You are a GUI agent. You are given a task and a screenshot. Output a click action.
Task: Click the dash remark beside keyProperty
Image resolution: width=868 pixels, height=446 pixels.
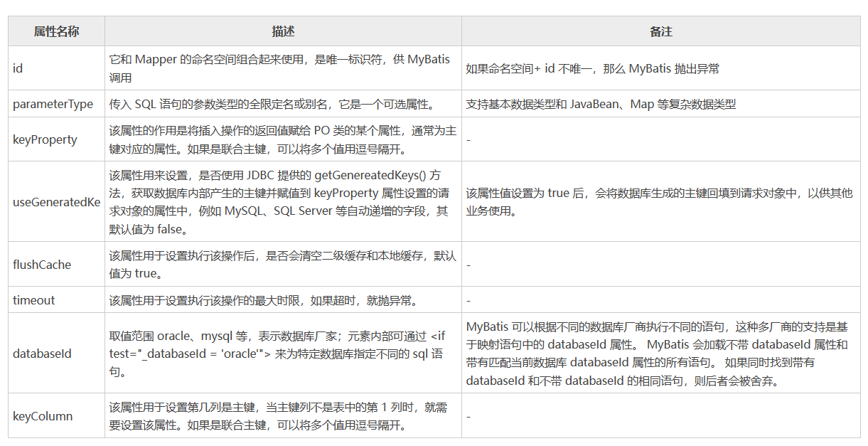point(469,139)
